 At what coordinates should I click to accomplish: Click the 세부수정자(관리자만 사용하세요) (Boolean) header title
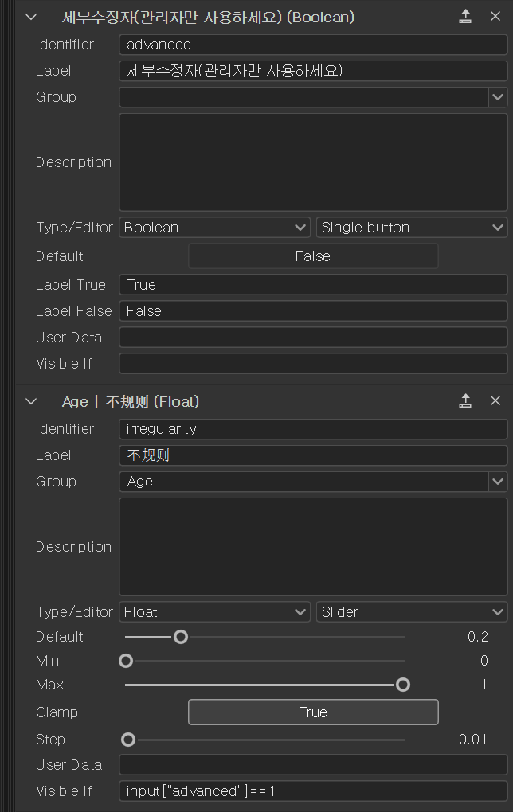point(209,17)
